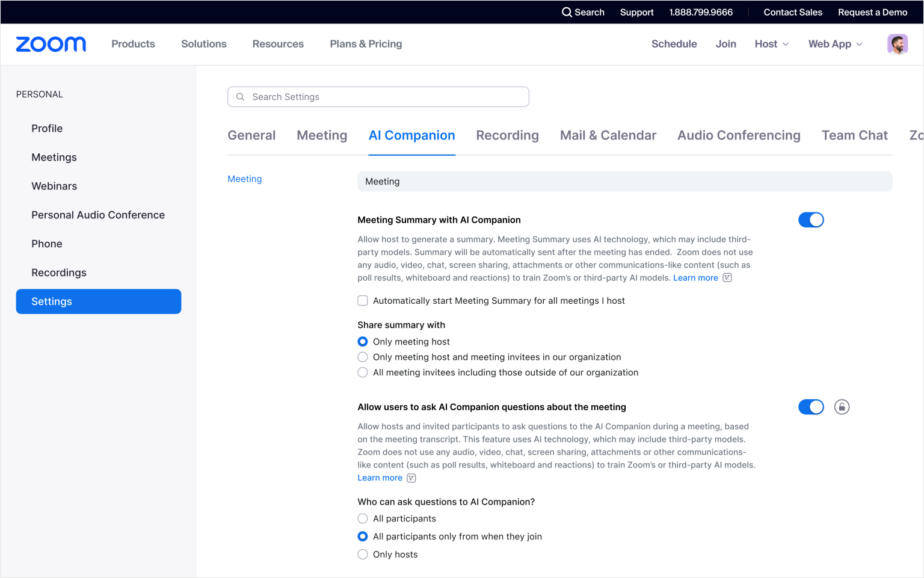This screenshot has width=924, height=578.
Task: Open the Host dropdown menu
Action: (771, 43)
